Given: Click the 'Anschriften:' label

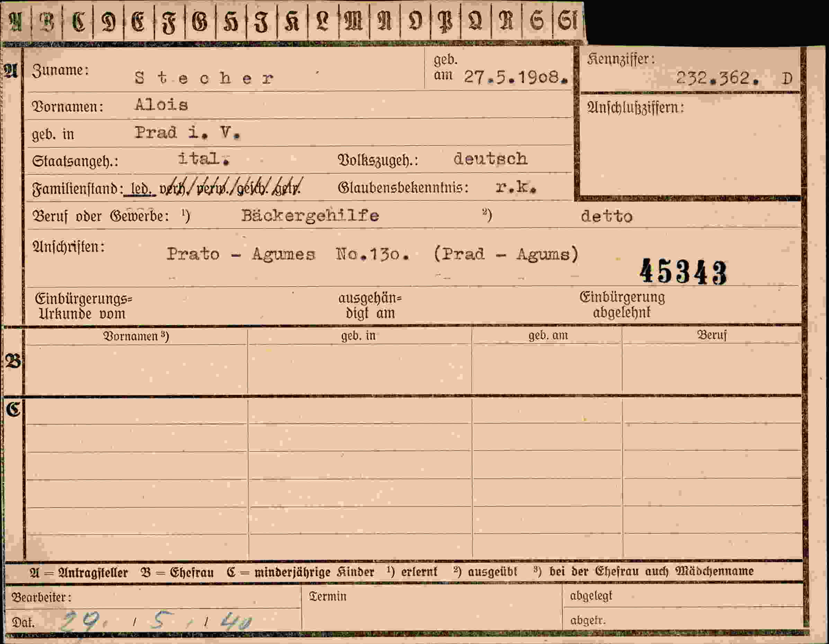Looking at the screenshot, I should point(68,247).
